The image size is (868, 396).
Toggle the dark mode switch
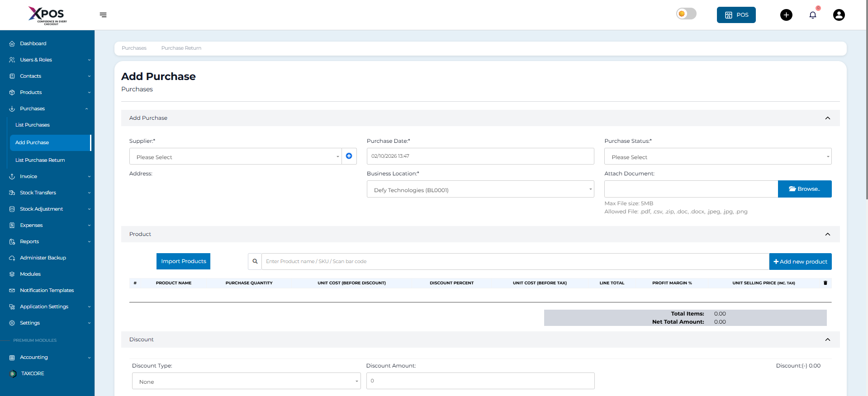686,14
